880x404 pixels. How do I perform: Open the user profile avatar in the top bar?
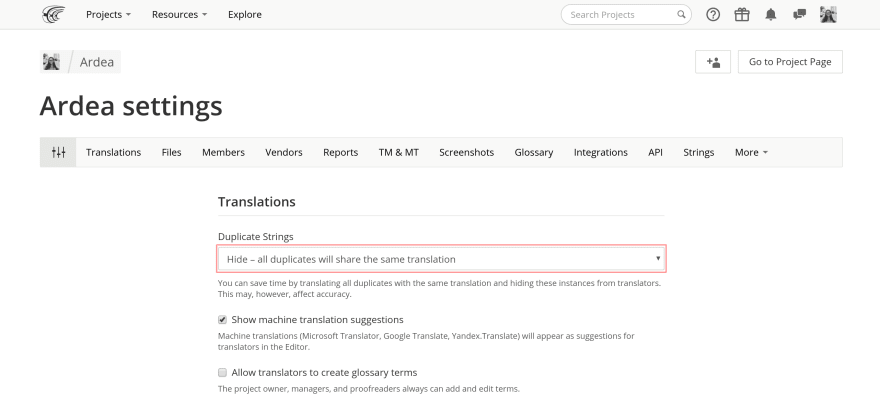click(828, 15)
